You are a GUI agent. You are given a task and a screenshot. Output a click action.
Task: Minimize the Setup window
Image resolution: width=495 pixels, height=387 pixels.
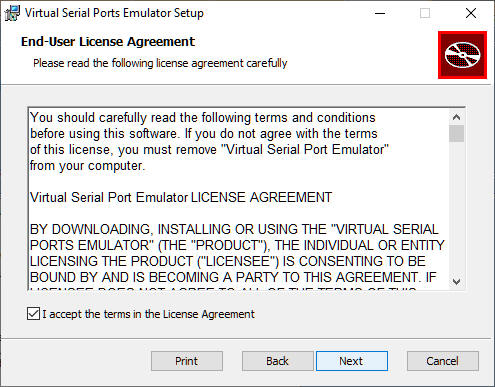(x=380, y=13)
